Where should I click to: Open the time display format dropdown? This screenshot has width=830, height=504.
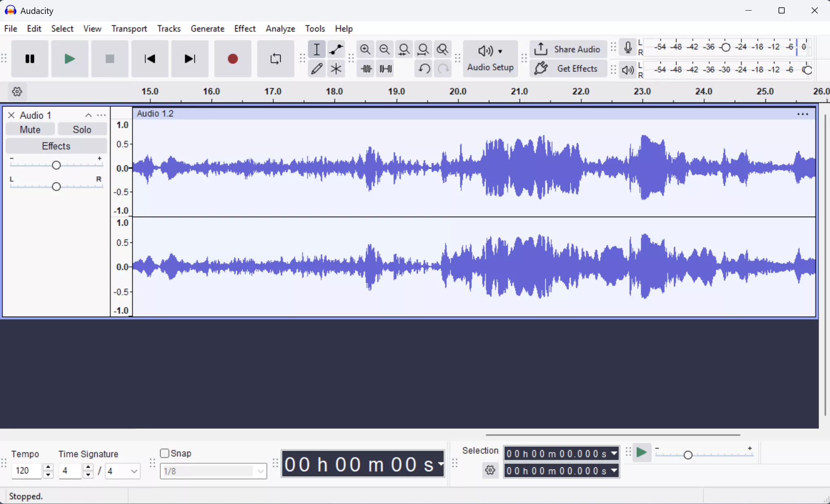[440, 464]
